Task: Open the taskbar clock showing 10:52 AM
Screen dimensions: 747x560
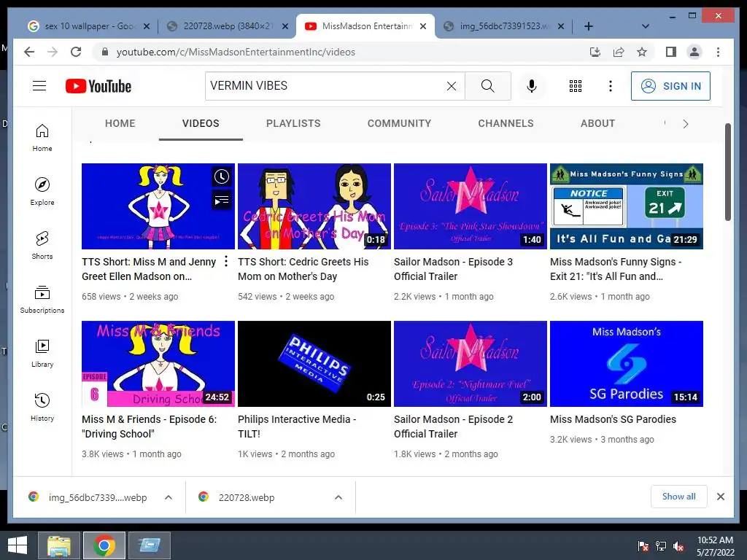Action: click(715, 546)
